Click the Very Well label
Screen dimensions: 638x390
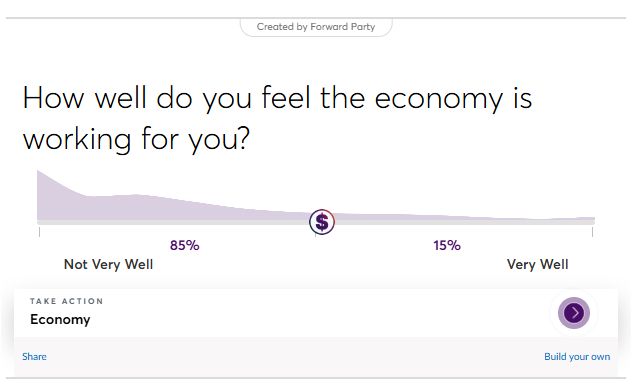point(537,265)
